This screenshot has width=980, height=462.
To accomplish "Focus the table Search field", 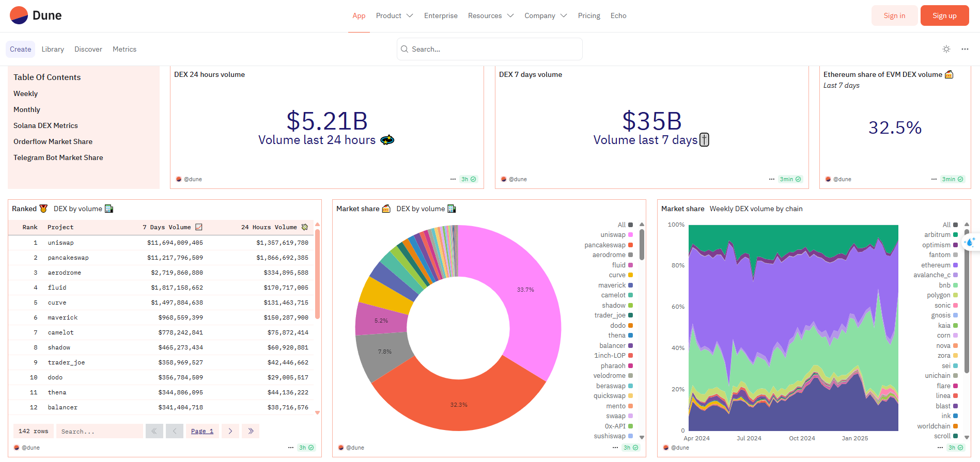I will pyautogui.click(x=99, y=431).
